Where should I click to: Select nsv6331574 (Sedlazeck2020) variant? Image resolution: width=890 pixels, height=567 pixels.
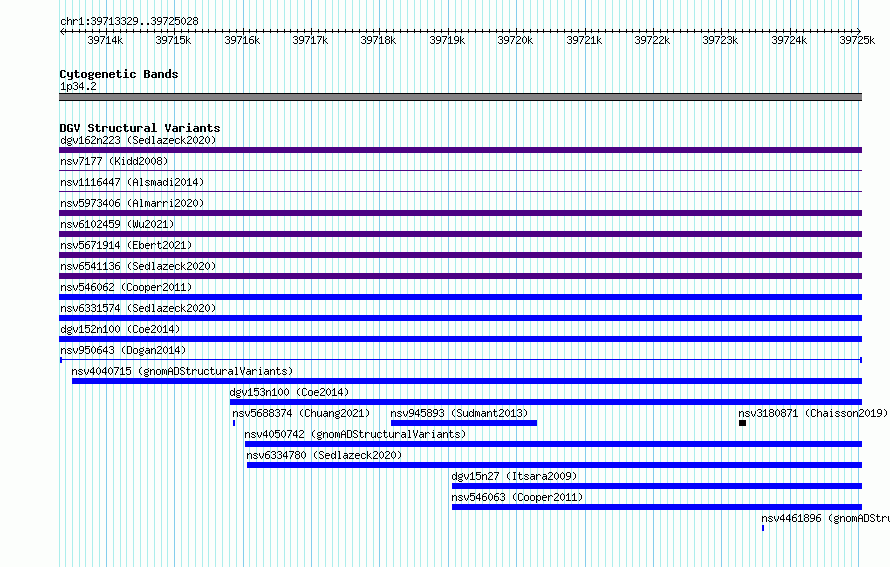[138, 308]
